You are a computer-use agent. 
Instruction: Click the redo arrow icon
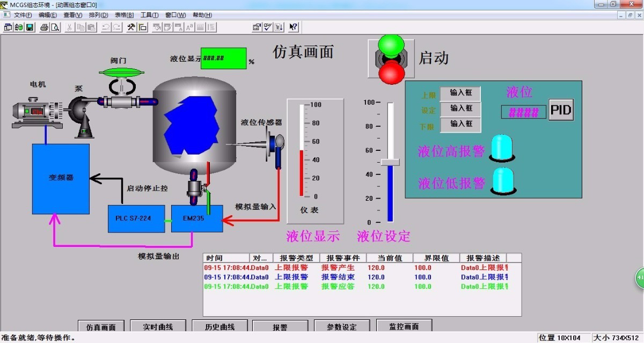(116, 27)
